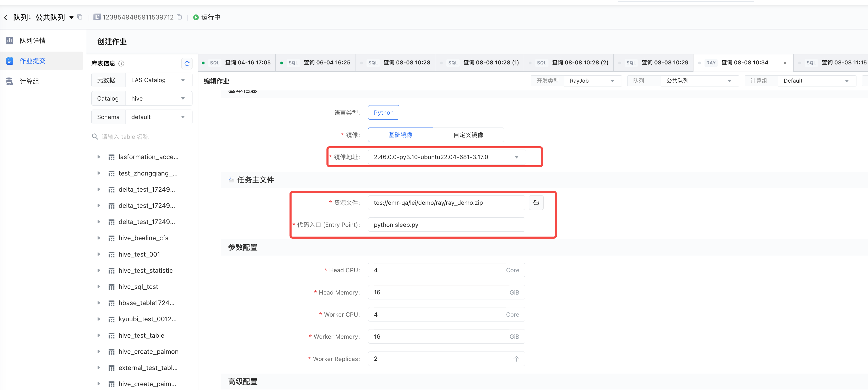The height and width of the screenshot is (390, 868).
Task: Expand the hive_test_001 table node
Action: pos(99,254)
